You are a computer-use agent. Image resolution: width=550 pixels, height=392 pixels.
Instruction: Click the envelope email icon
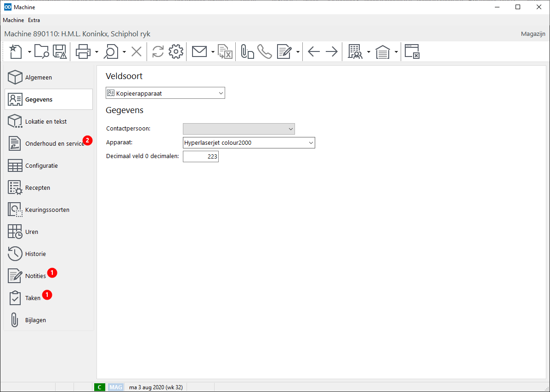click(x=199, y=52)
